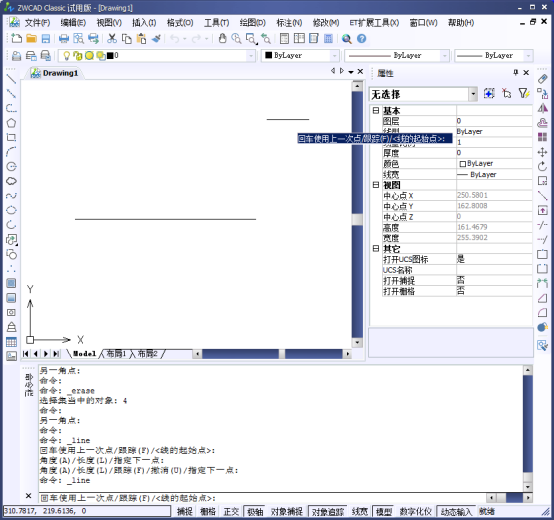Screen dimensions: 554x520
Task: Click the Help question mark icon
Action: point(361,39)
